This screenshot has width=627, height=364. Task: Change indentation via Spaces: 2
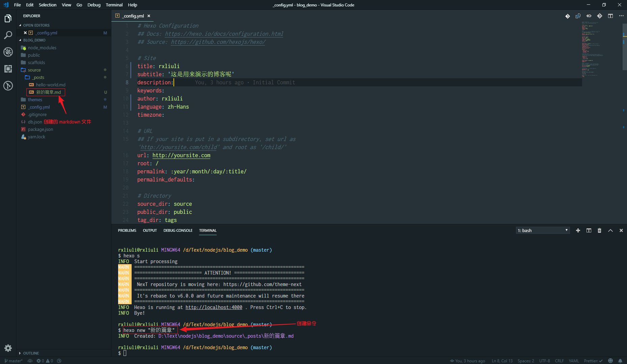[x=526, y=361]
